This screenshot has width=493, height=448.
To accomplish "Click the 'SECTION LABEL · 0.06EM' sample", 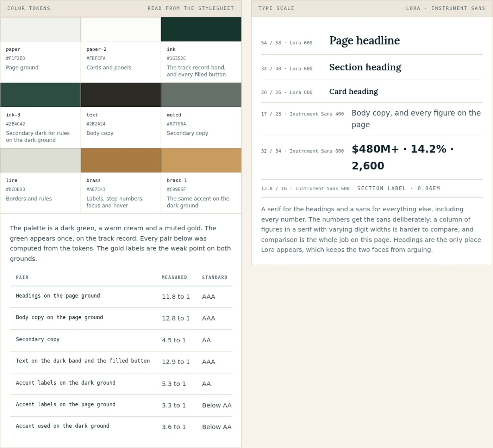I will 399,188.
